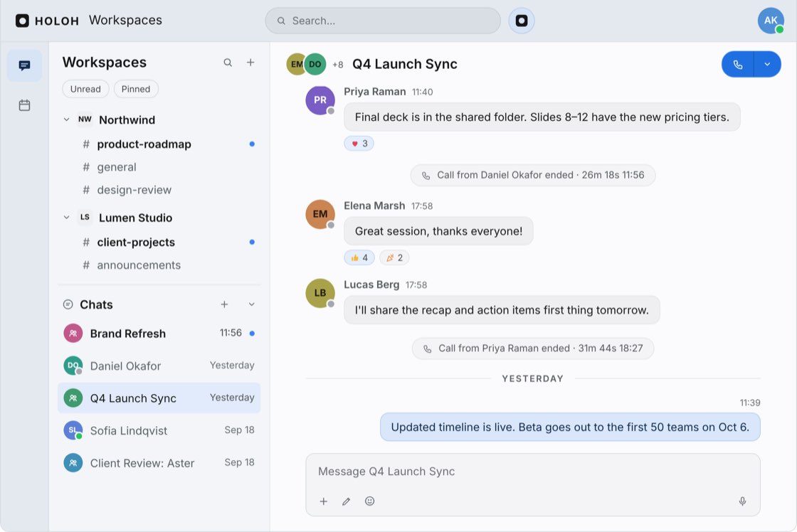This screenshot has width=797, height=532.
Task: Open the client-projects channel
Action: 159,243
